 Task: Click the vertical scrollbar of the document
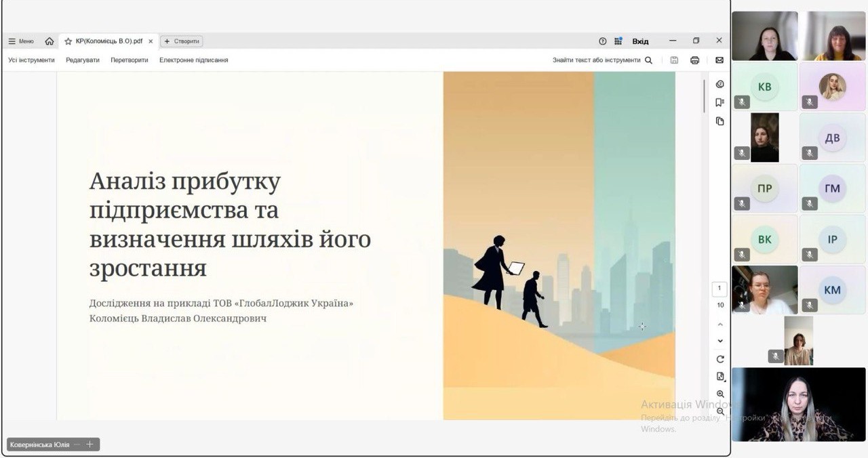[x=704, y=96]
